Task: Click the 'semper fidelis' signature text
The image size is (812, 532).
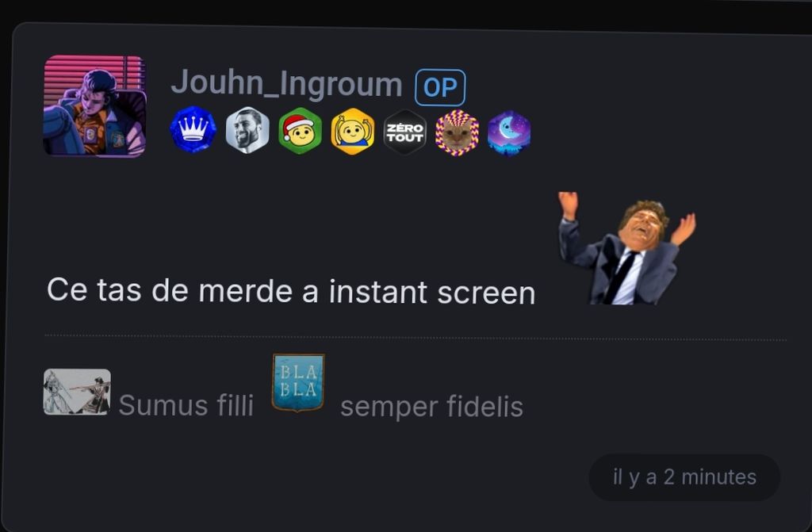Action: coord(432,407)
